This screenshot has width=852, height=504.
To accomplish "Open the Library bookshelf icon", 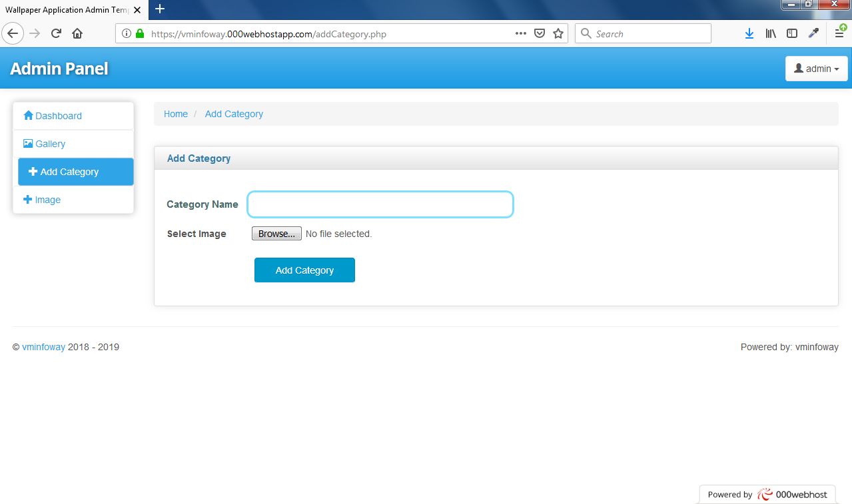I will coord(771,33).
